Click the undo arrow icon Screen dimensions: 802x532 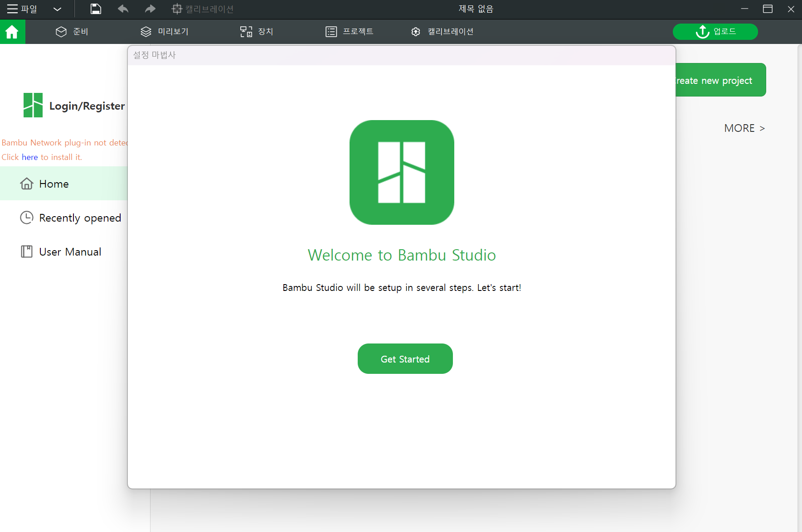coord(123,9)
